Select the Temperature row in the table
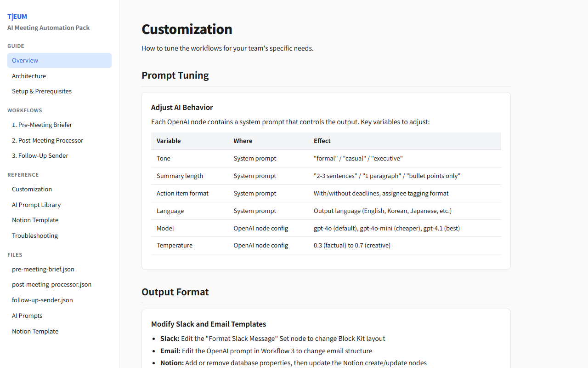Viewport: 588px width, 368px height. pos(175,245)
